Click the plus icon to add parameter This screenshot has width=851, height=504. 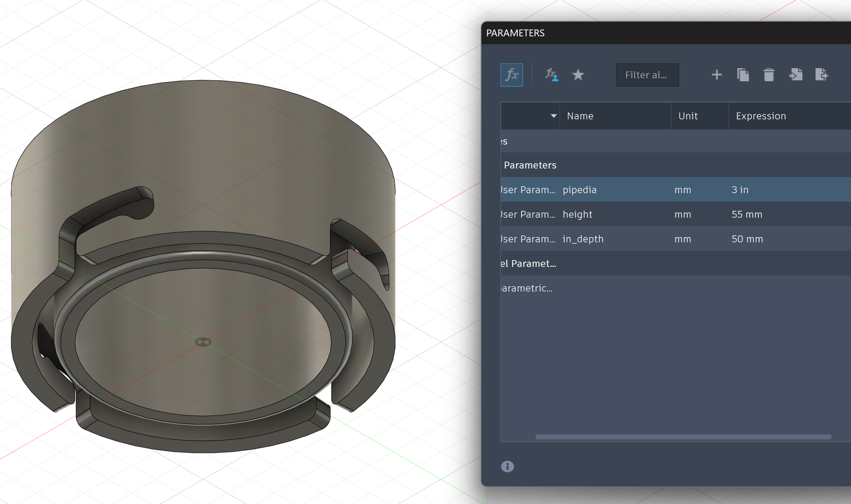[717, 75]
